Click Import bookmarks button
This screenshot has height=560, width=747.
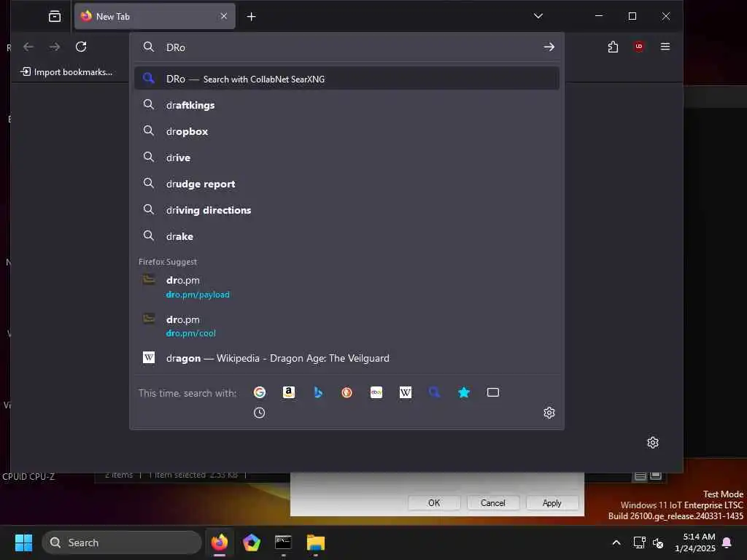[66, 72]
